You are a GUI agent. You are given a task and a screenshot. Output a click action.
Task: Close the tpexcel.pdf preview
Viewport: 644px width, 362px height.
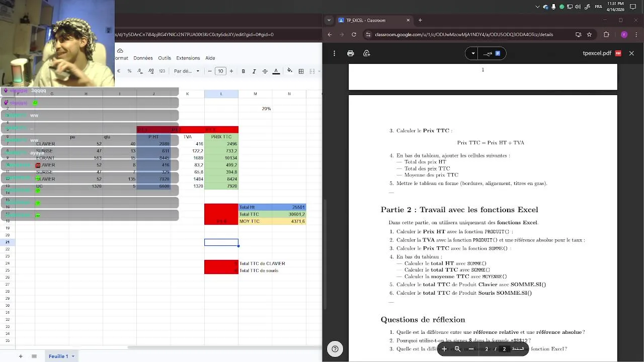[631, 53]
